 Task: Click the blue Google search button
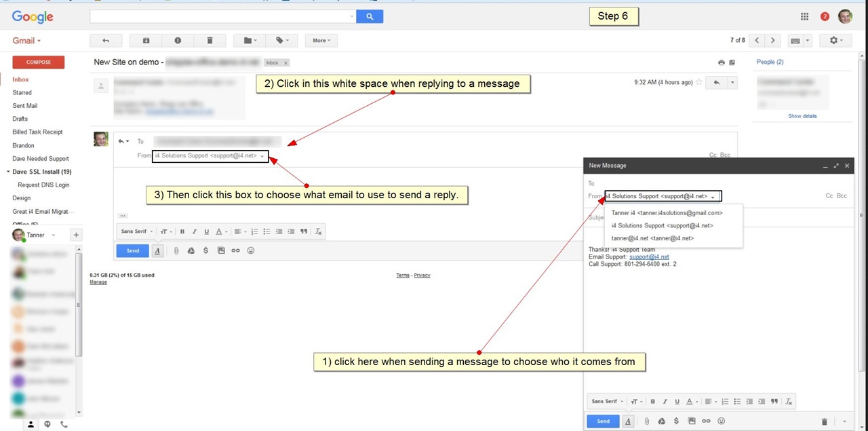click(x=370, y=16)
